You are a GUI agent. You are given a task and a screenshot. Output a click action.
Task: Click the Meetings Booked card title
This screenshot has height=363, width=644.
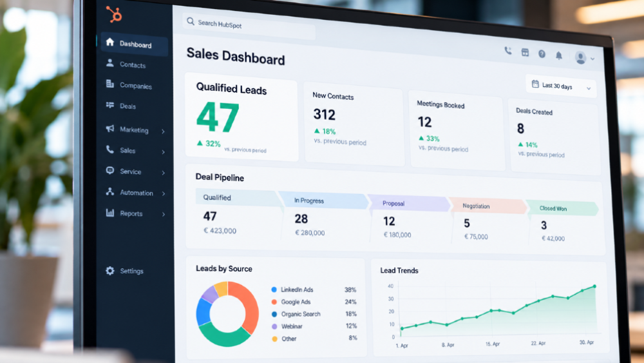tap(440, 104)
